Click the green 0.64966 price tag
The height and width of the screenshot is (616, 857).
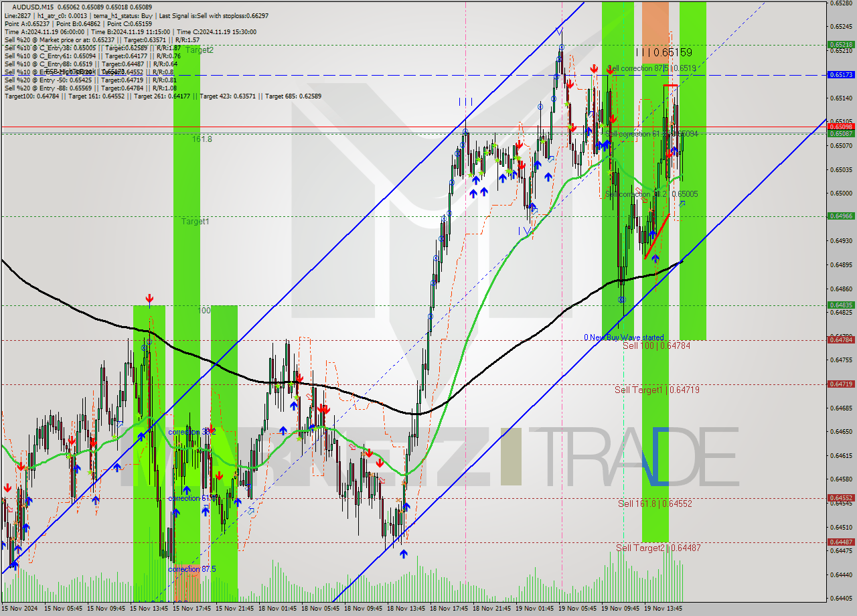click(x=840, y=216)
